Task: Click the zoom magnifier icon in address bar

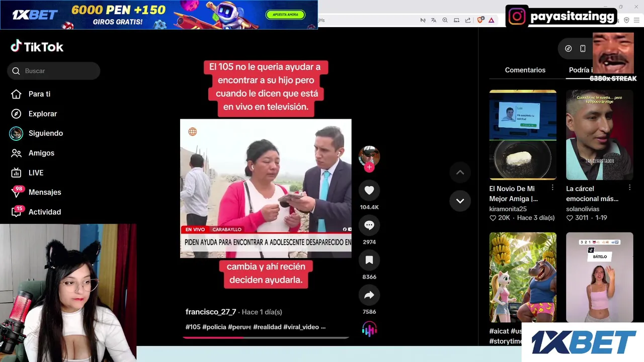Action: point(445,20)
